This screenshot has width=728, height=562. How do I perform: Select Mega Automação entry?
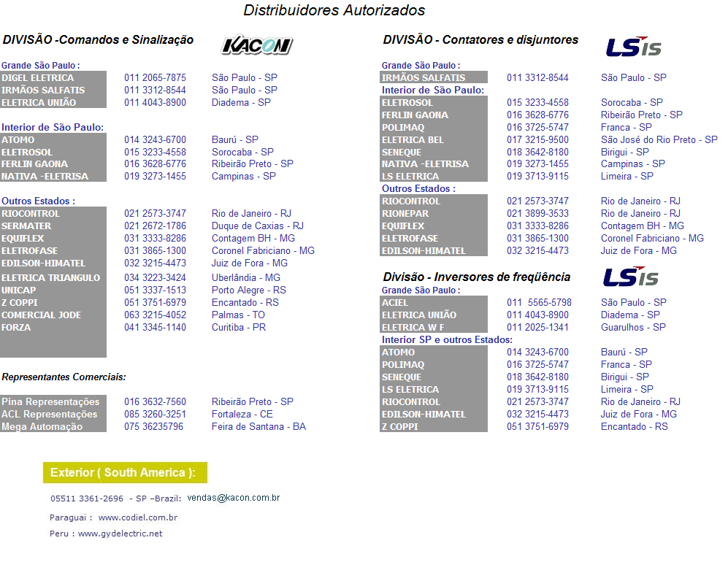pos(42,426)
